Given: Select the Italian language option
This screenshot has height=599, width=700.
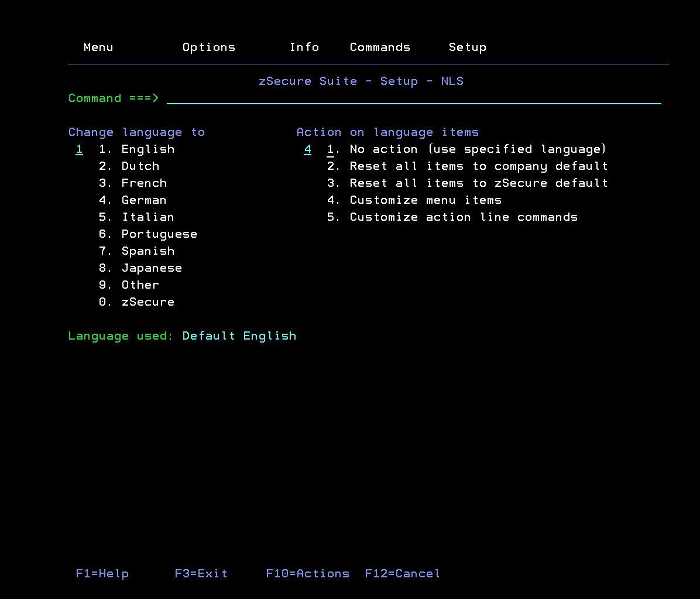Looking at the screenshot, I should point(136,217).
